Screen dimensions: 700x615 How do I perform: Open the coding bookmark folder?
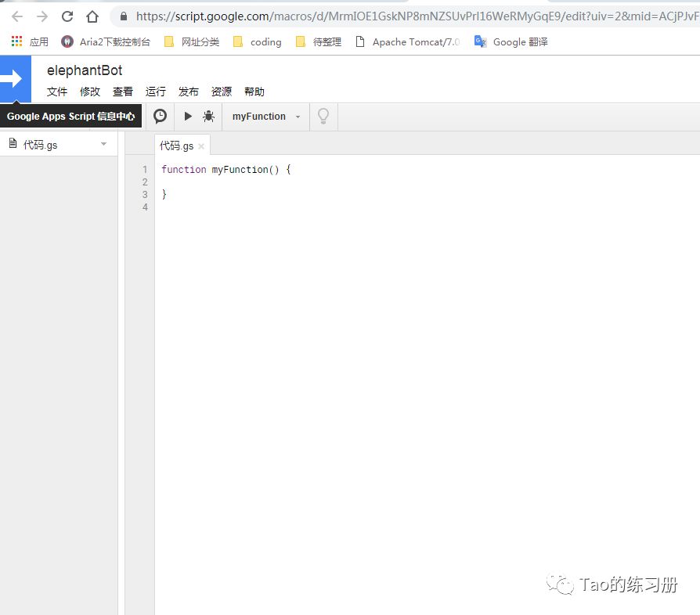(258, 42)
